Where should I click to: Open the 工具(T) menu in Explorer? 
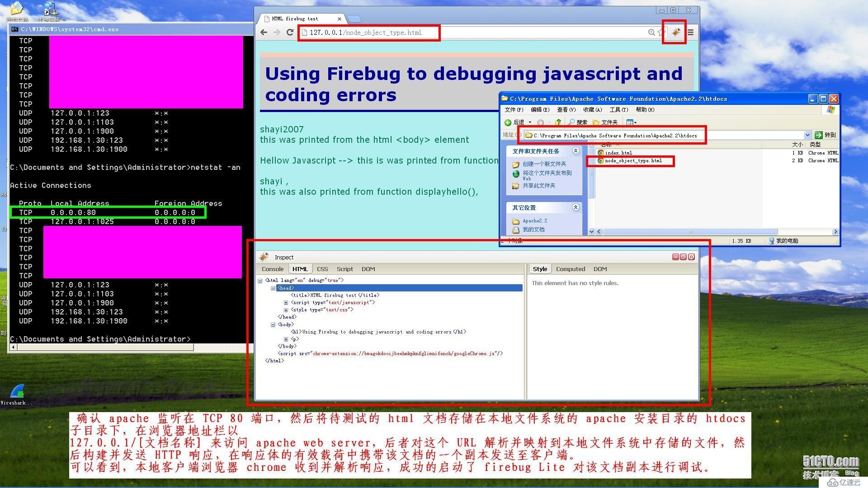tap(618, 110)
